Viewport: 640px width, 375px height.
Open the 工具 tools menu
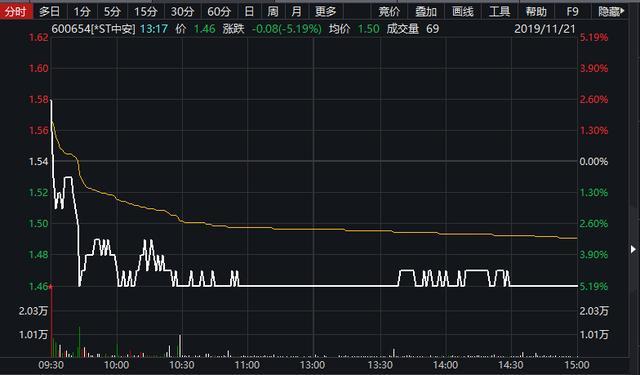click(499, 11)
